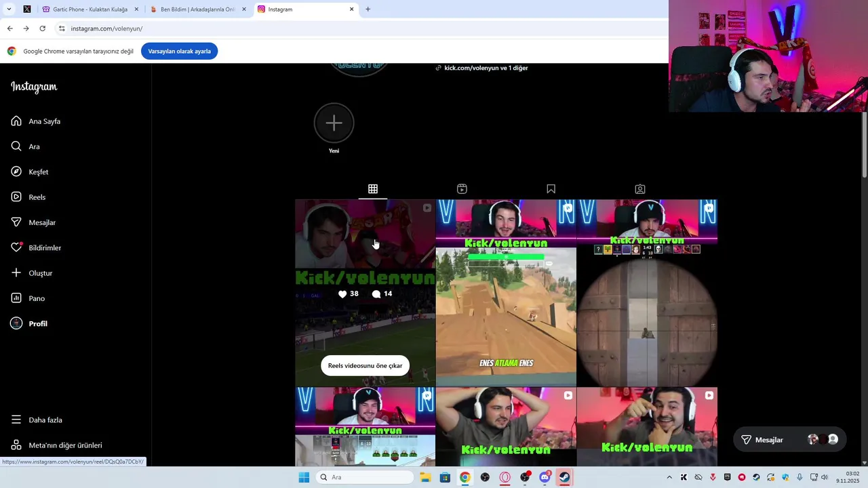Expand hidden system tray icons
This screenshot has height=488, width=868.
tap(669, 477)
